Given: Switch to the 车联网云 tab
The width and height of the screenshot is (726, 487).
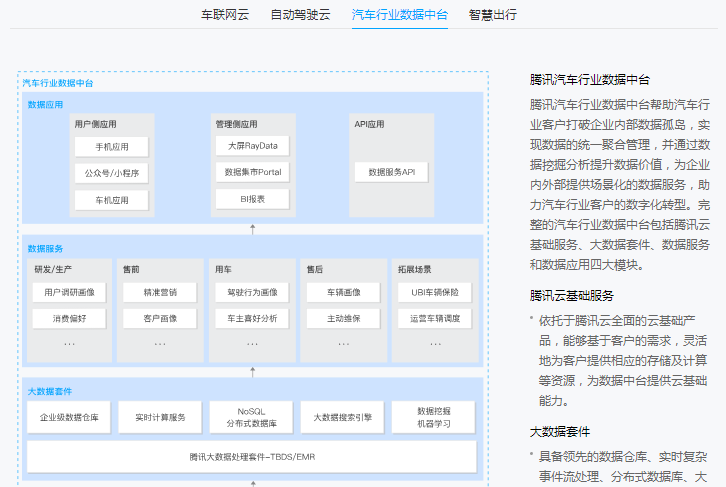Looking at the screenshot, I should [x=225, y=15].
